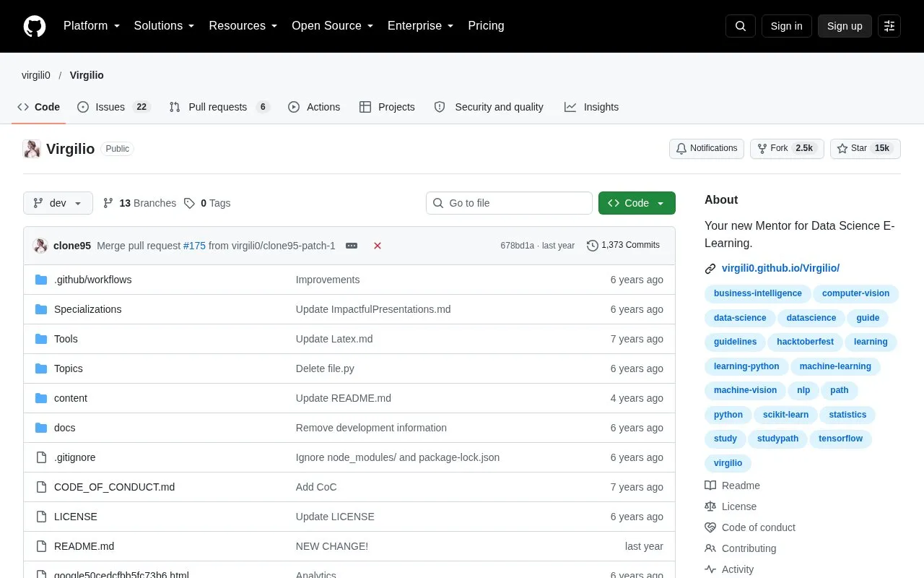Click the Virgilio repository avatar image
Image resolution: width=924 pixels, height=578 pixels.
[x=32, y=149]
